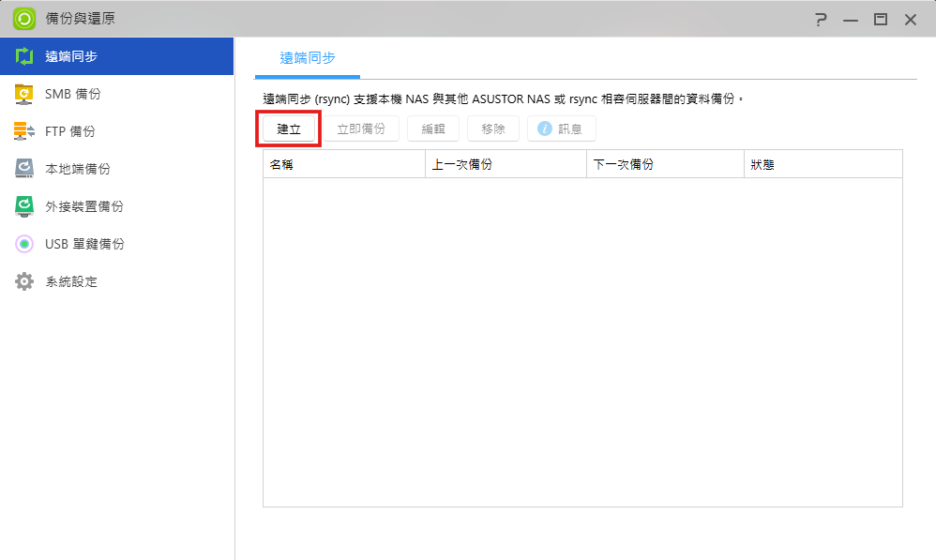Close the 備份與還原 window
Viewport: 936px width, 560px height.
(911, 20)
